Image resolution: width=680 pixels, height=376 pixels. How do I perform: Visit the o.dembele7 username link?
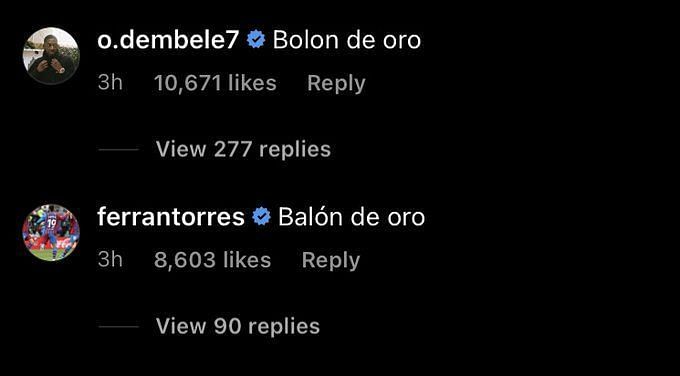[168, 40]
